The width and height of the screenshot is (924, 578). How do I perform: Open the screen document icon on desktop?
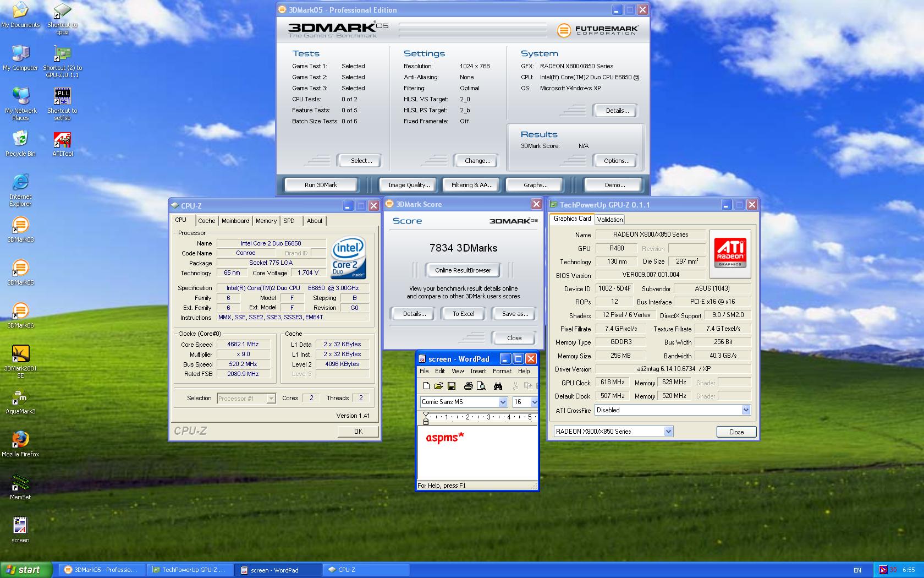coord(20,530)
